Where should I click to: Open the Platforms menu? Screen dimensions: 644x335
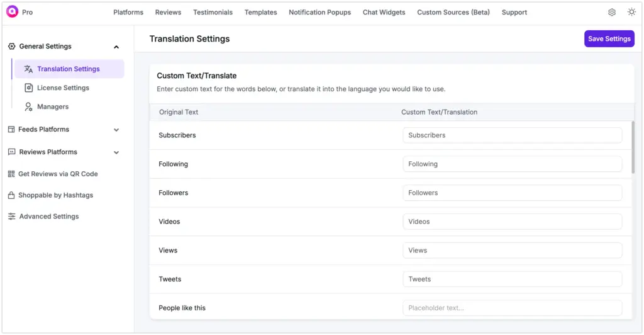coord(128,13)
